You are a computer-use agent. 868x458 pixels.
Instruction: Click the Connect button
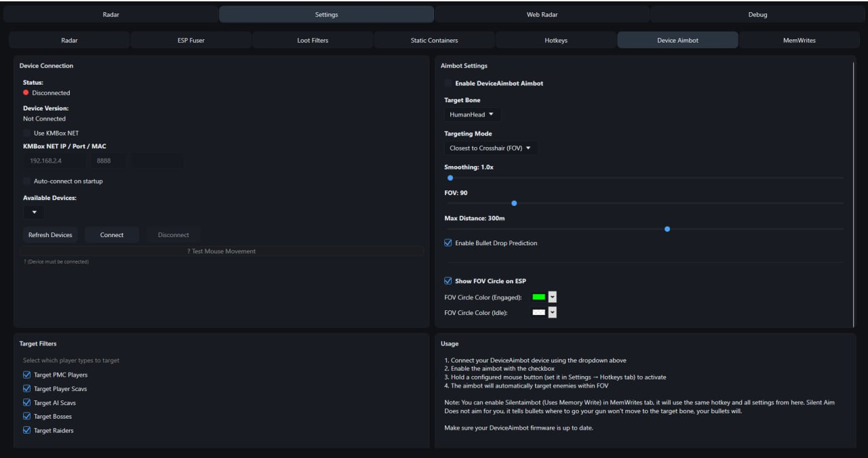[x=112, y=235]
